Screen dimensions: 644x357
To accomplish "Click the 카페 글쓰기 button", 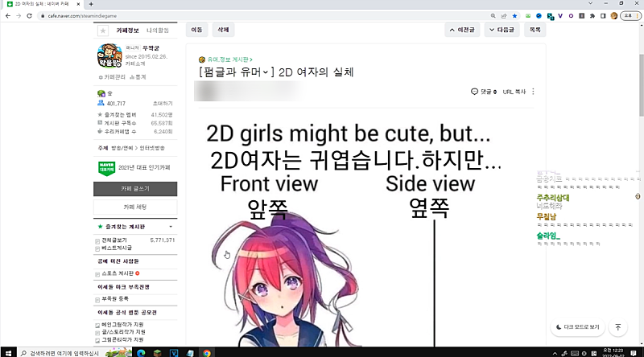I will [x=135, y=189].
